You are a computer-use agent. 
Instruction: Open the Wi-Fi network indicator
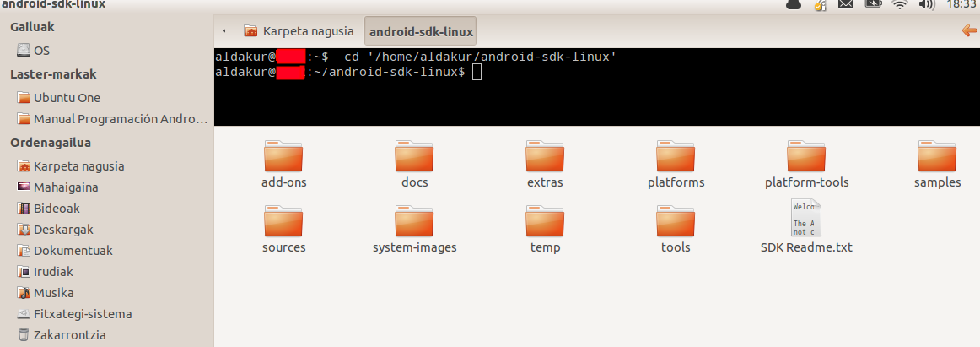[x=900, y=5]
